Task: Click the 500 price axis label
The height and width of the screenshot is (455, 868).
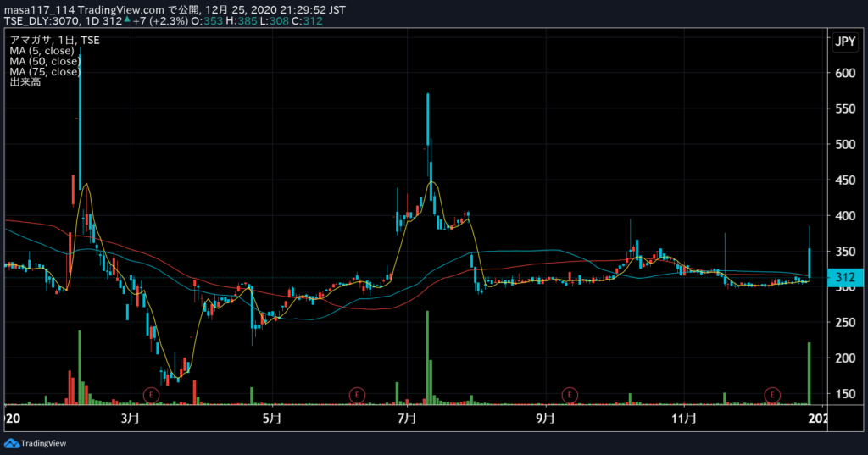Action: tap(845, 145)
